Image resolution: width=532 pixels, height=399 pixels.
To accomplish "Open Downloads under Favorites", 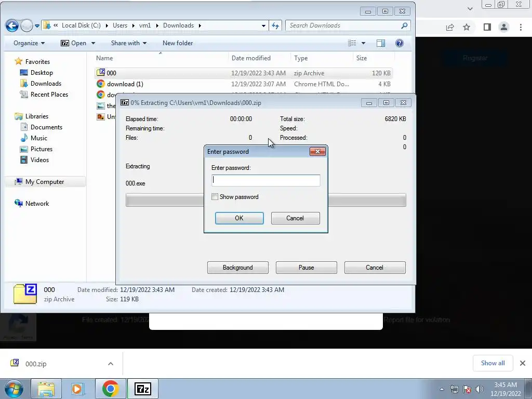I will click(41, 84).
